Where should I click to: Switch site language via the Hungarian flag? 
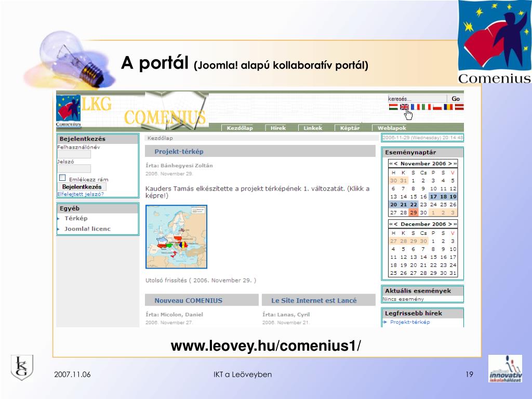[x=393, y=107]
